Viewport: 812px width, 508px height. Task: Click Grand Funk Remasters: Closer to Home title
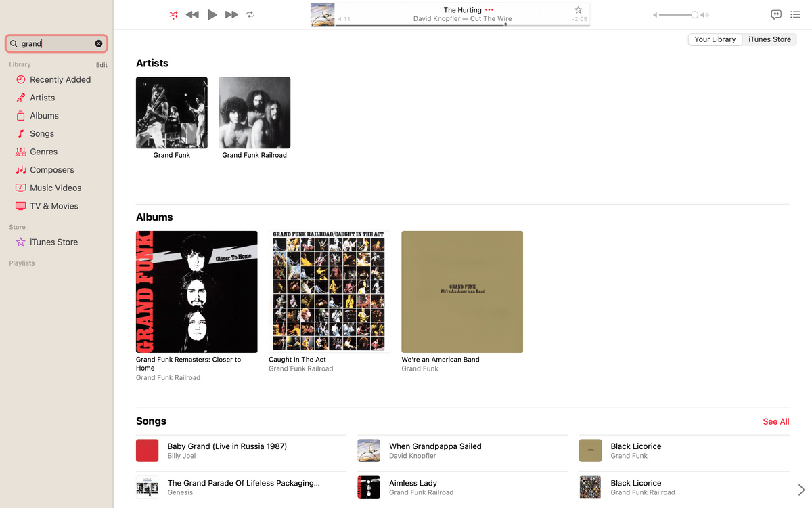[189, 364]
